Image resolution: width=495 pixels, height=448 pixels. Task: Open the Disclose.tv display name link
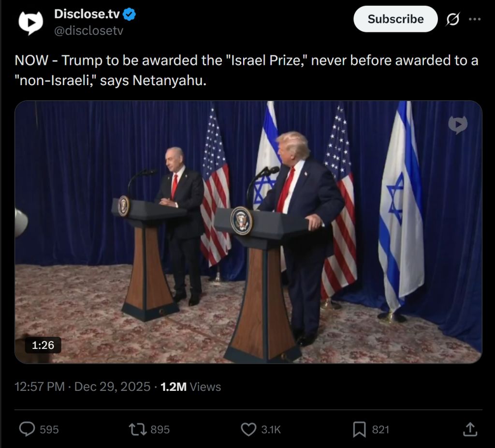pyautogui.click(x=87, y=14)
